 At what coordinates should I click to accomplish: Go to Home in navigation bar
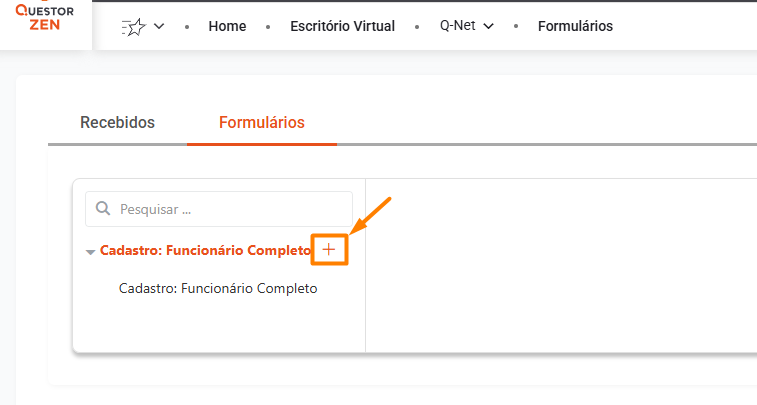pyautogui.click(x=227, y=26)
